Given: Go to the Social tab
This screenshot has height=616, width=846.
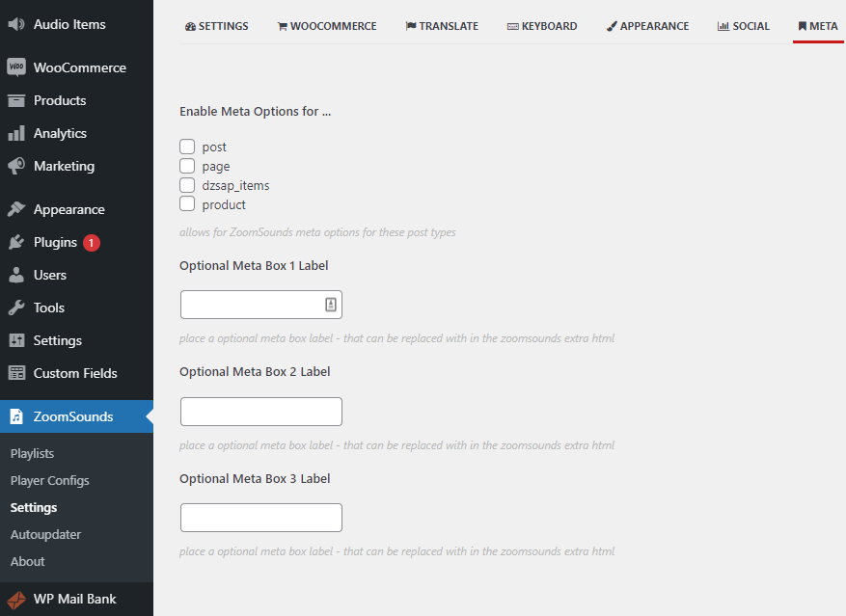Looking at the screenshot, I should (743, 26).
